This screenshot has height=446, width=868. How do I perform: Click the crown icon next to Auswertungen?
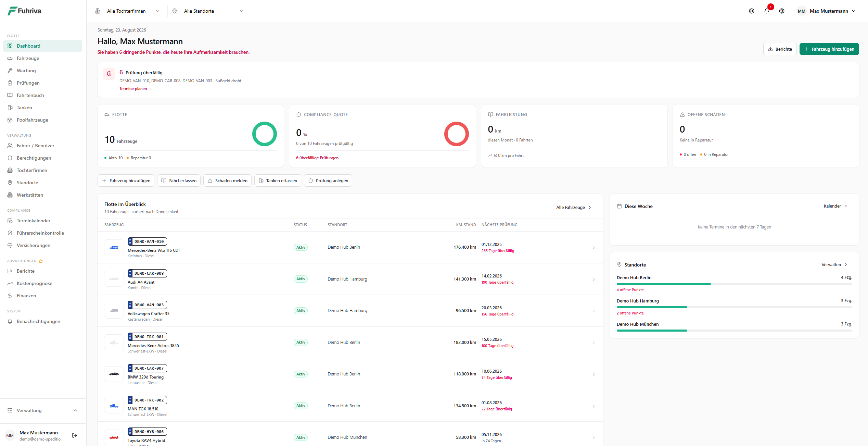(x=41, y=261)
